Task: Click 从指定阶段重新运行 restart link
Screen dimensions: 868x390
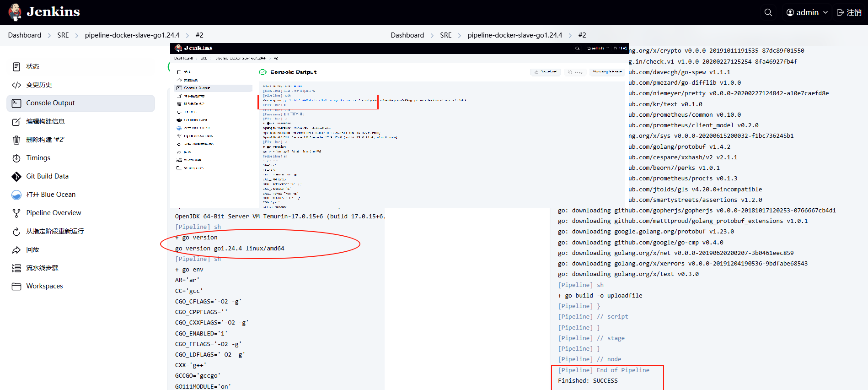Action: pyautogui.click(x=55, y=231)
